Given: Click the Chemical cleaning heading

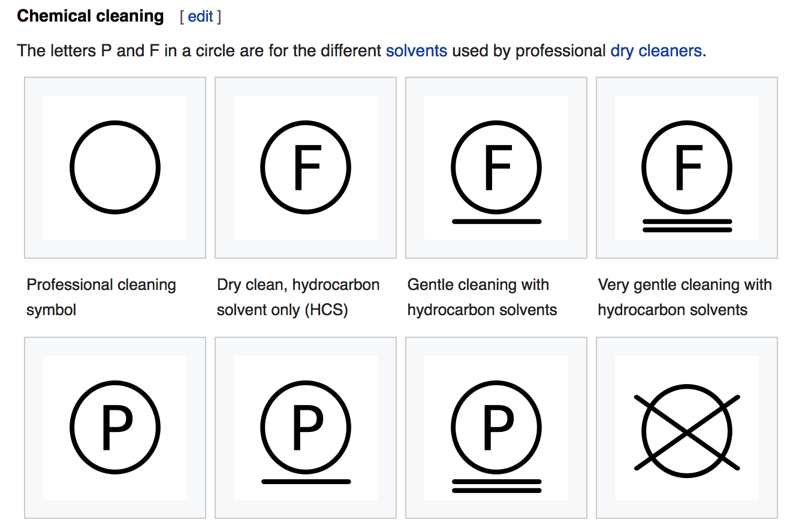Looking at the screenshot, I should click(91, 16).
